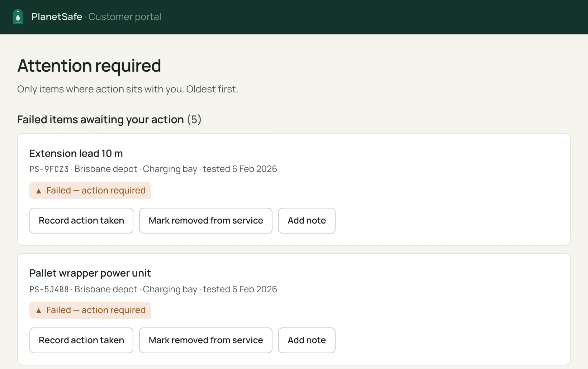Open the PlanetSafe brand name link
The width and height of the screenshot is (588, 369).
point(57,17)
